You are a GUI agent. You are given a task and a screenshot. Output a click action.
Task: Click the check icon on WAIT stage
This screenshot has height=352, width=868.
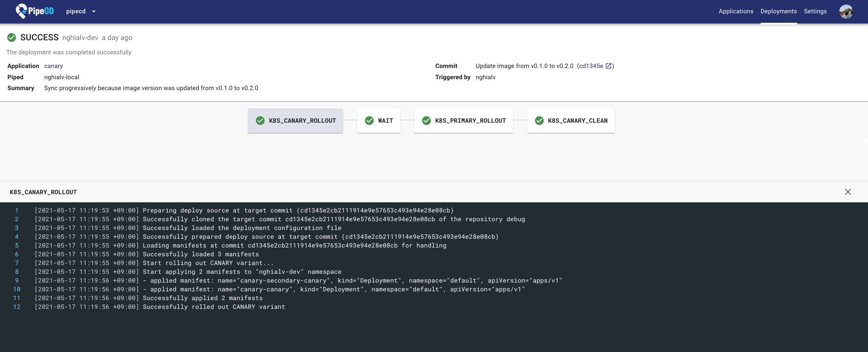click(369, 121)
